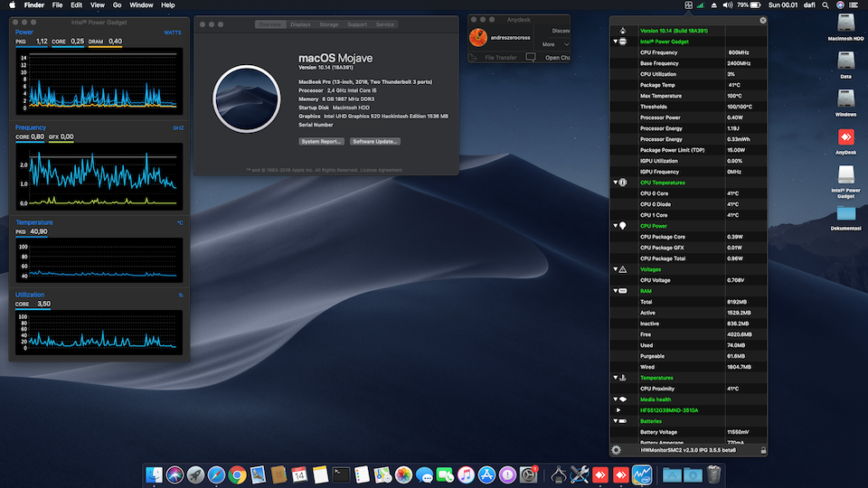
Task: Switch to Storage tab in About This Mac
Action: (x=329, y=24)
